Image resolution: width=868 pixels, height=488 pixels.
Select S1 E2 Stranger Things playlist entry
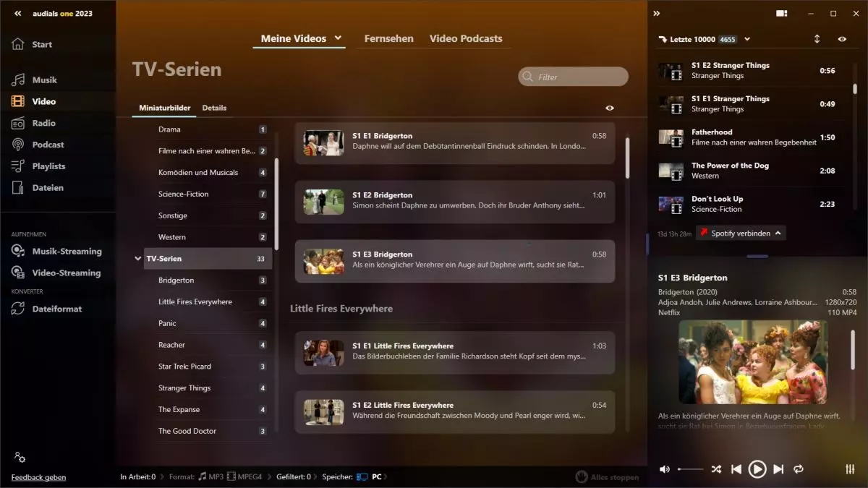click(x=749, y=70)
